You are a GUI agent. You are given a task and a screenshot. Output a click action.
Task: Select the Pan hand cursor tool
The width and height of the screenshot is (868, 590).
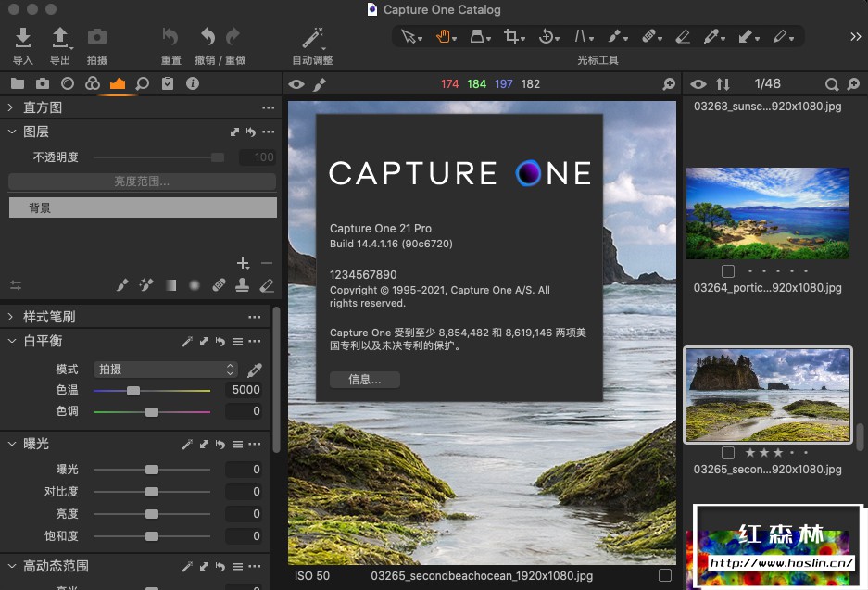click(x=444, y=37)
